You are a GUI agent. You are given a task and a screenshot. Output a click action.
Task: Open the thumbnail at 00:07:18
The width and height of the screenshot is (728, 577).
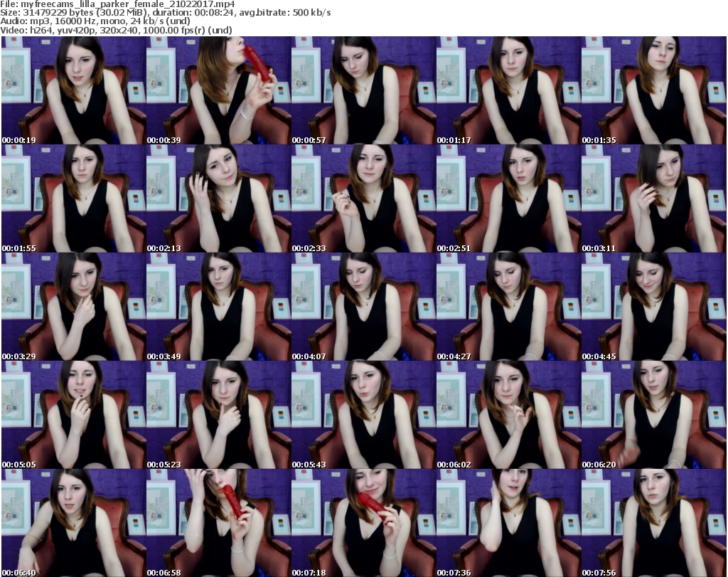(x=363, y=523)
